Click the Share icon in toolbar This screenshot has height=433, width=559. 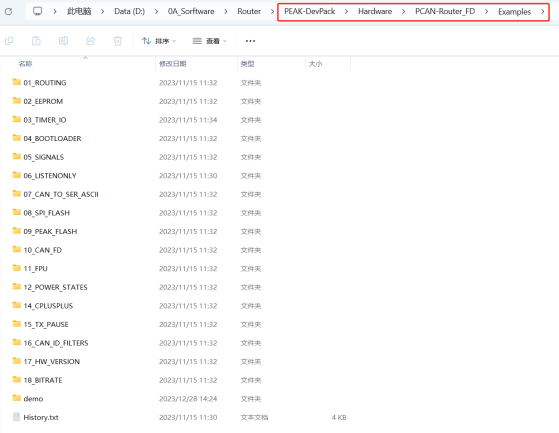tap(91, 41)
